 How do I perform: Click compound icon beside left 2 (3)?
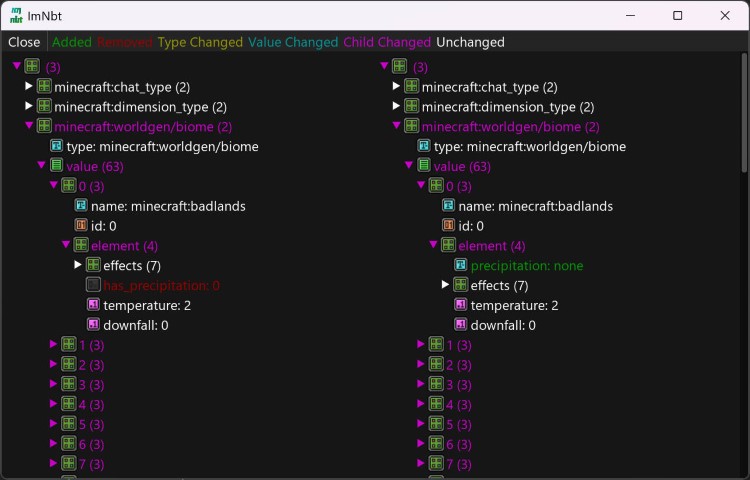69,364
